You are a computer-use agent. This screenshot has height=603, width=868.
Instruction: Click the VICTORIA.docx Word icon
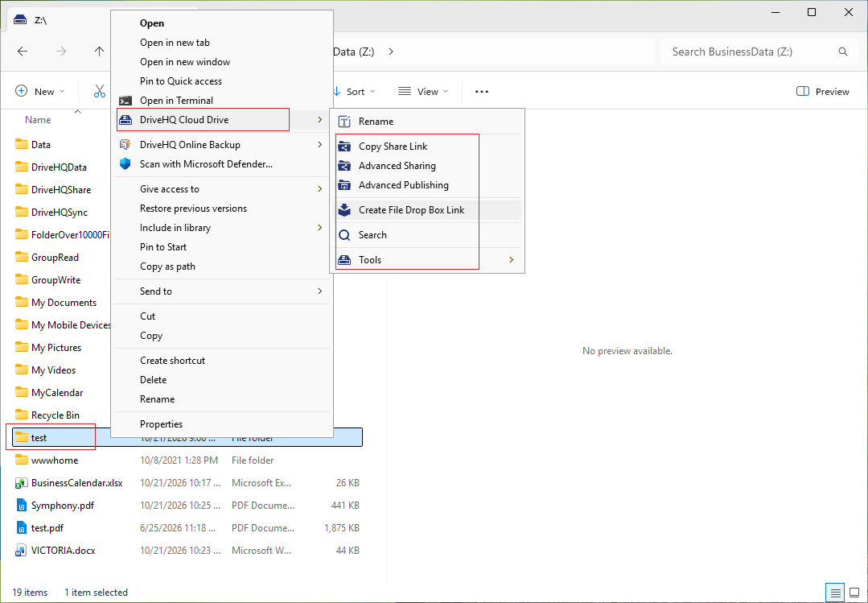(x=21, y=551)
